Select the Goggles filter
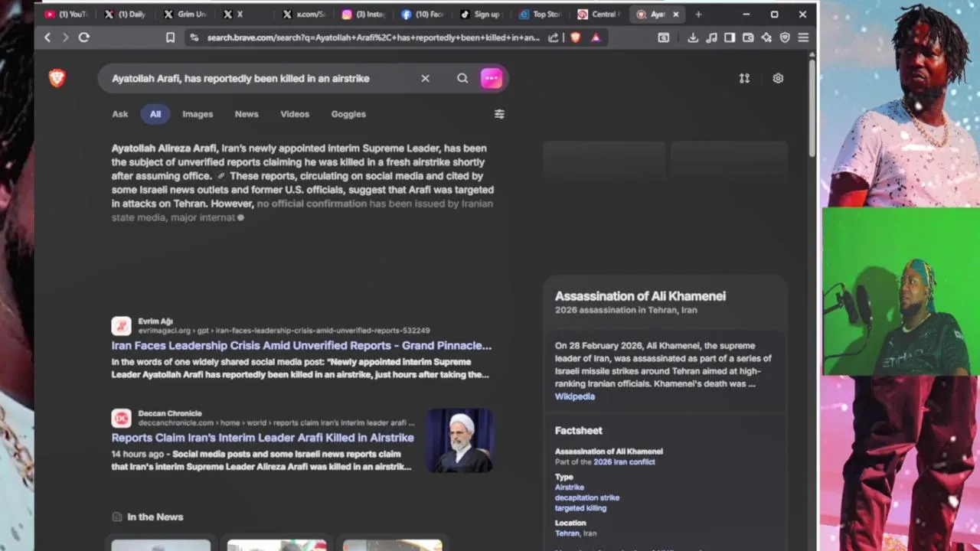 pos(348,114)
